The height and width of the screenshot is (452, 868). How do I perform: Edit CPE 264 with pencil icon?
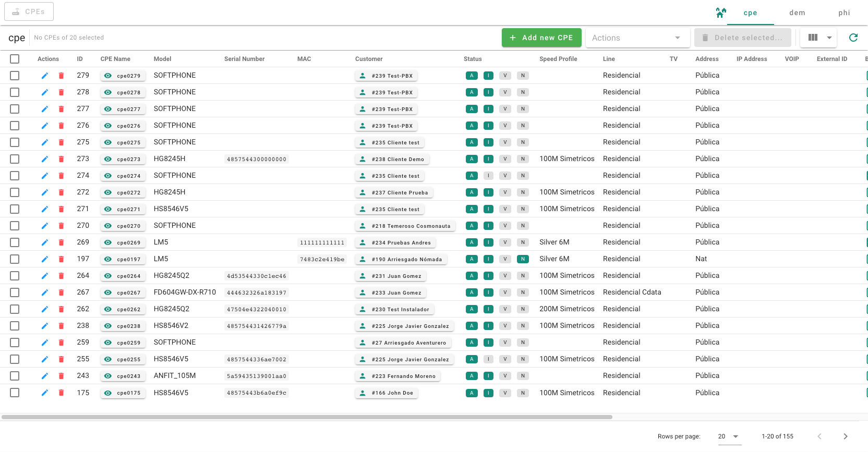pos(45,276)
